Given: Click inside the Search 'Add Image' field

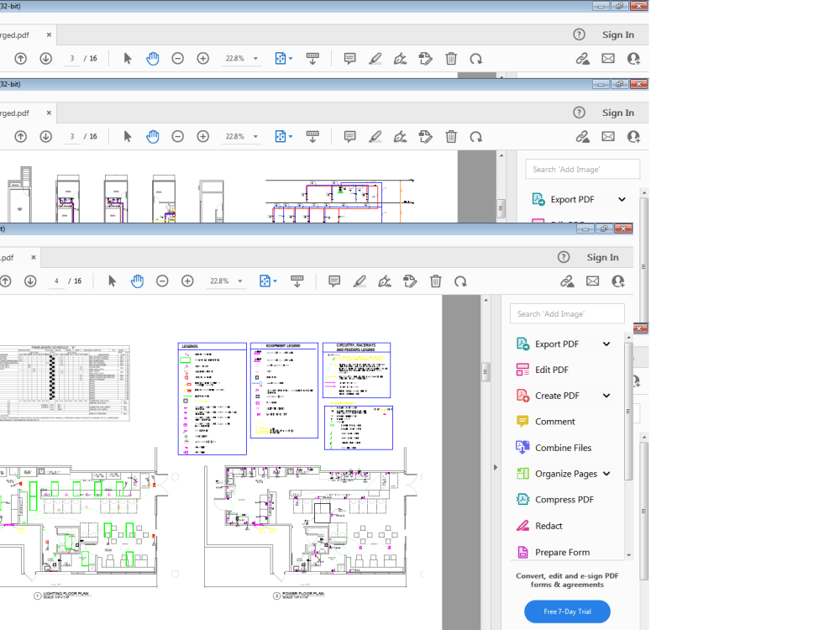Looking at the screenshot, I should (566, 312).
